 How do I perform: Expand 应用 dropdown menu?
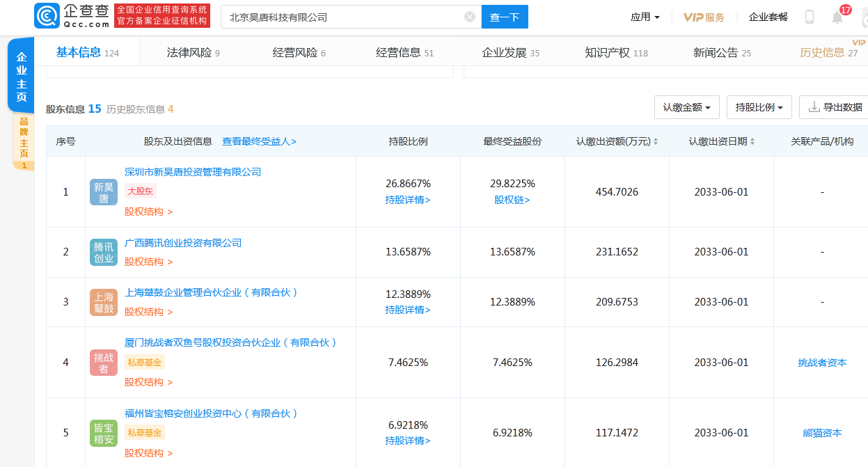click(645, 17)
